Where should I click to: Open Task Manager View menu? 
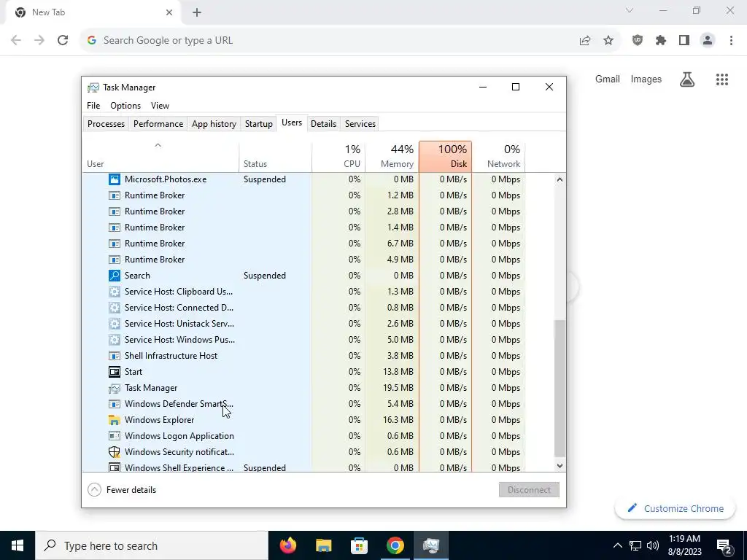coord(160,106)
